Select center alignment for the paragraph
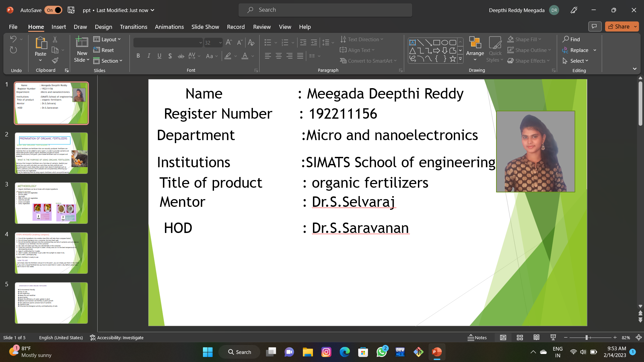Image resolution: width=644 pixels, height=362 pixels. point(278,56)
